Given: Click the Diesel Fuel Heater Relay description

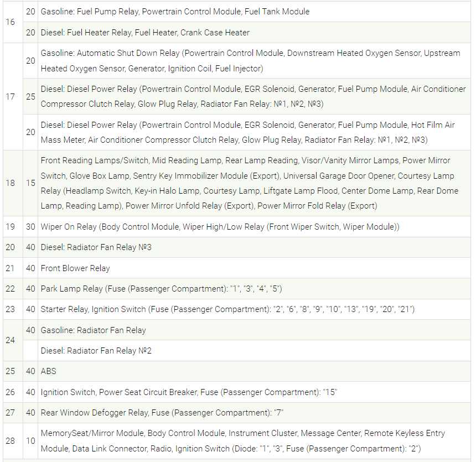Looking at the screenshot, I should click(x=145, y=33).
